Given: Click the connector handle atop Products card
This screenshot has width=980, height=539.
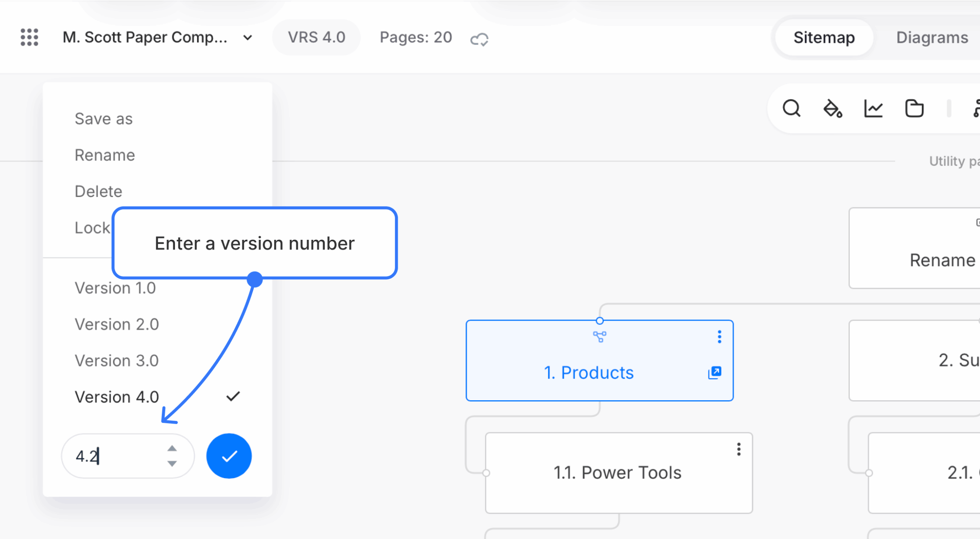Looking at the screenshot, I should [599, 321].
